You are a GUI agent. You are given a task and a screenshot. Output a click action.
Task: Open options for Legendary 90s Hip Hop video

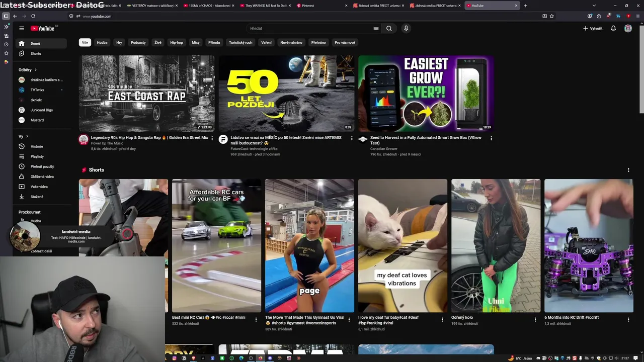tap(212, 138)
